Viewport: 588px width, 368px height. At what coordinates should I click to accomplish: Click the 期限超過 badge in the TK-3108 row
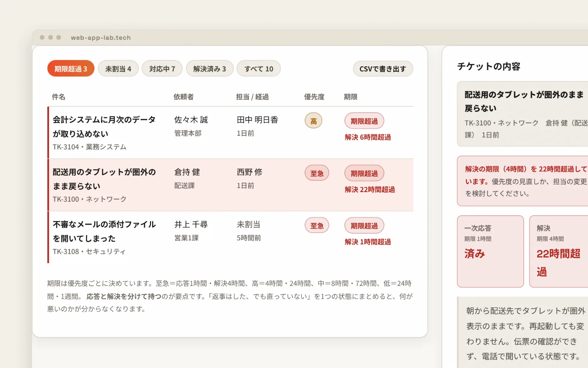click(x=364, y=225)
